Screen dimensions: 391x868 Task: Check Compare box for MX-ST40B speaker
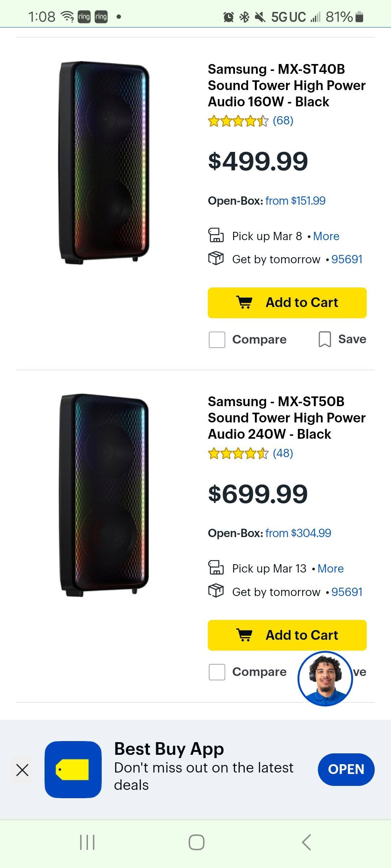click(217, 340)
